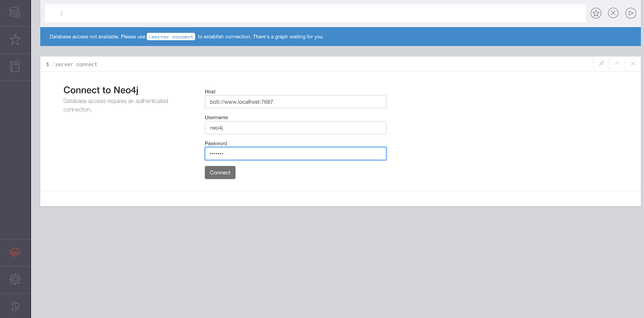Image resolution: width=644 pixels, height=318 pixels.
Task: Open the Documents book icon in sidebar
Action: point(15,66)
